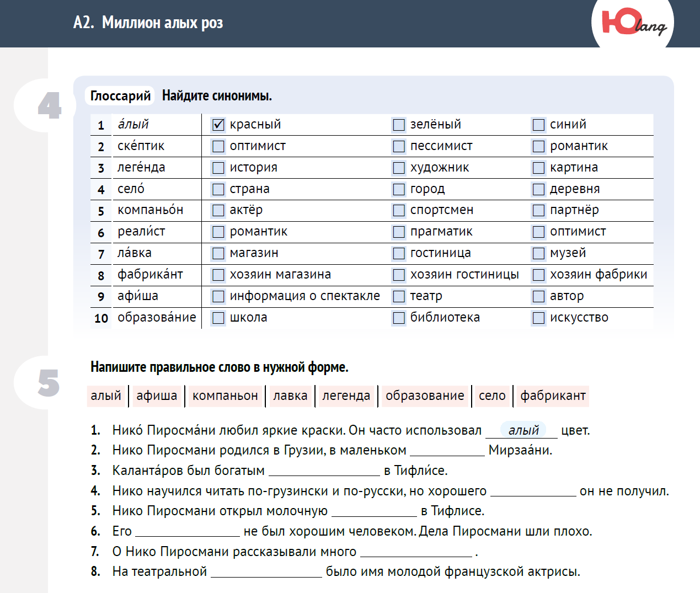Screen dimensions: 700x593
Task: Check the 'музей' checkbox
Action: [x=538, y=253]
